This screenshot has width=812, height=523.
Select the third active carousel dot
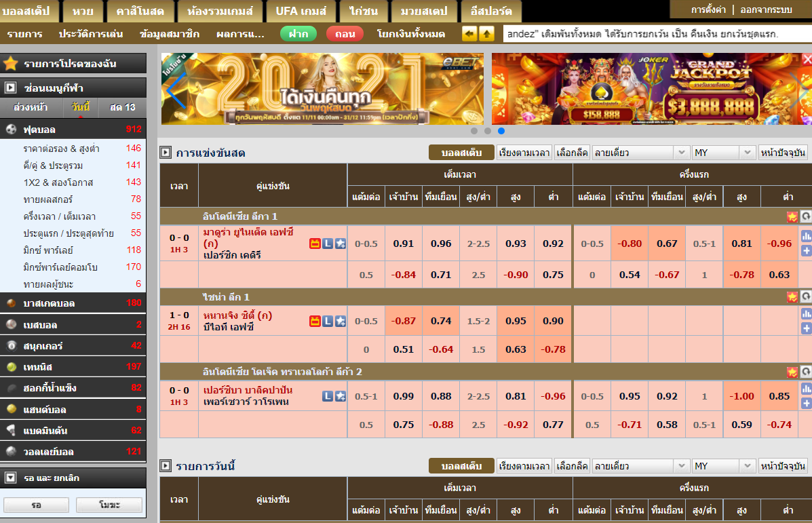[x=501, y=131]
